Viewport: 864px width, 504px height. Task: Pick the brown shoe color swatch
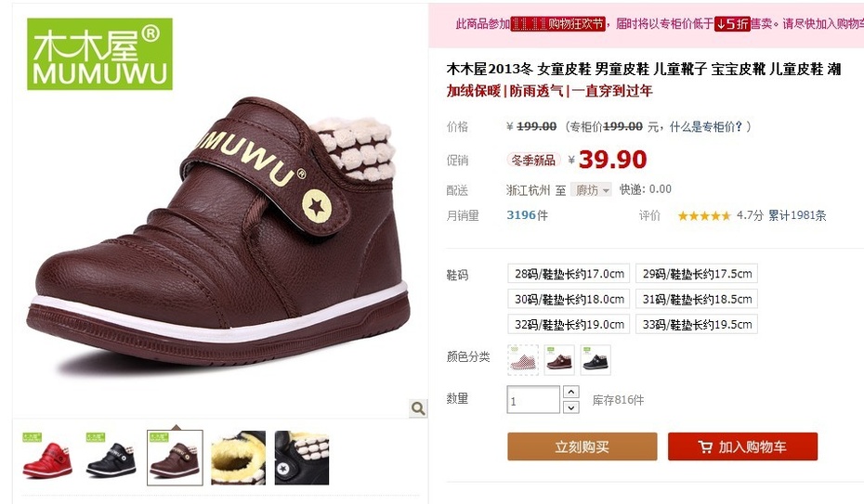tap(559, 360)
